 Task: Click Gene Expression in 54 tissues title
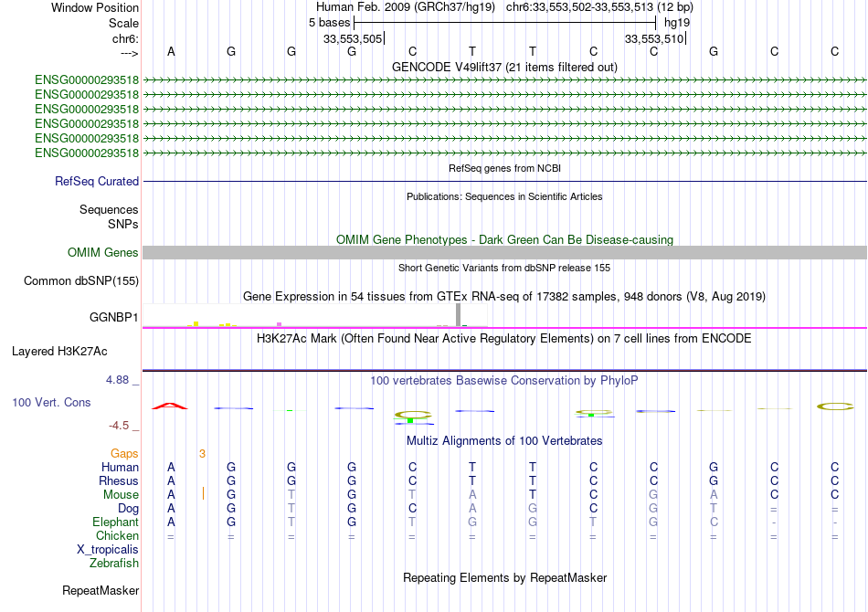pyautogui.click(x=504, y=297)
